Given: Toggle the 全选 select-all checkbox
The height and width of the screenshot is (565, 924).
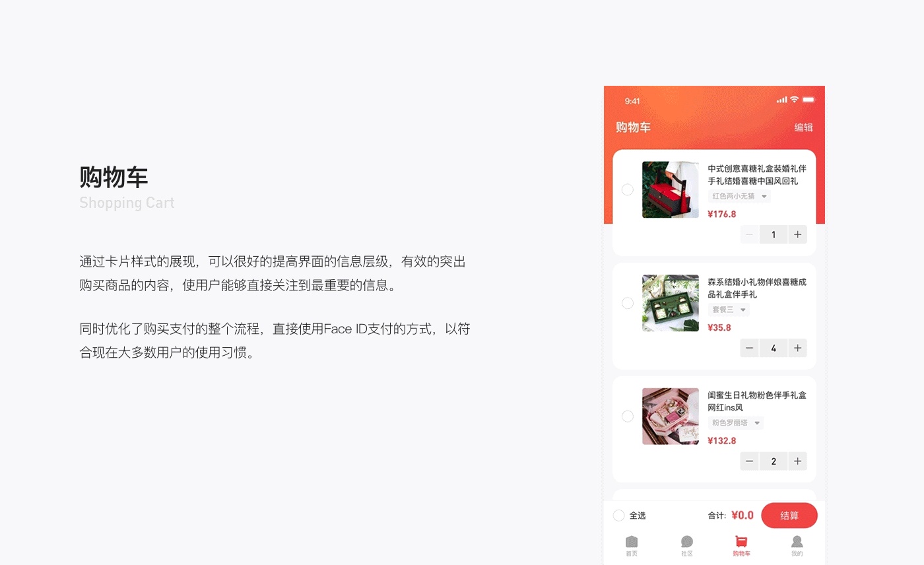Looking at the screenshot, I should [x=619, y=515].
